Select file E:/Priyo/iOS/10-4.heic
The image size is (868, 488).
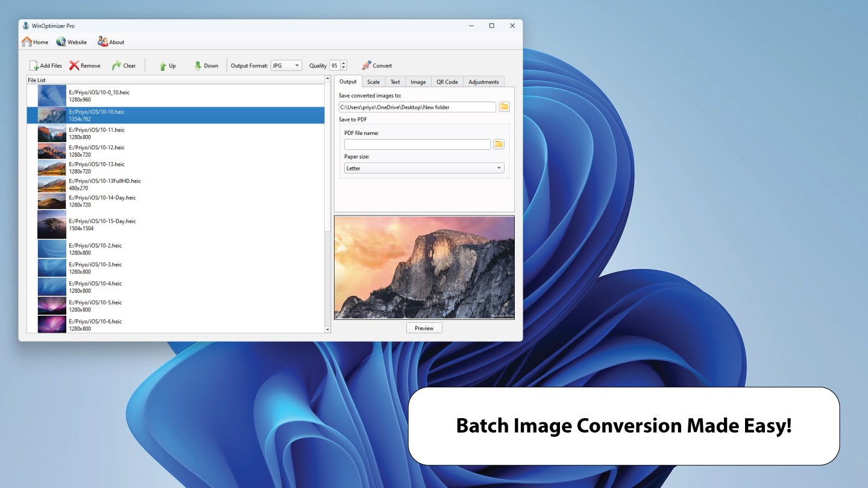point(175,287)
